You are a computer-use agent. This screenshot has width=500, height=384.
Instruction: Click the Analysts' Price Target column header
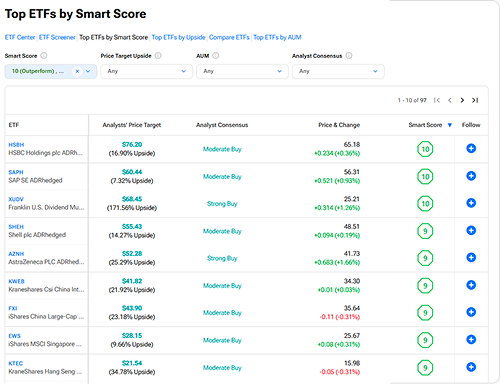point(132,125)
